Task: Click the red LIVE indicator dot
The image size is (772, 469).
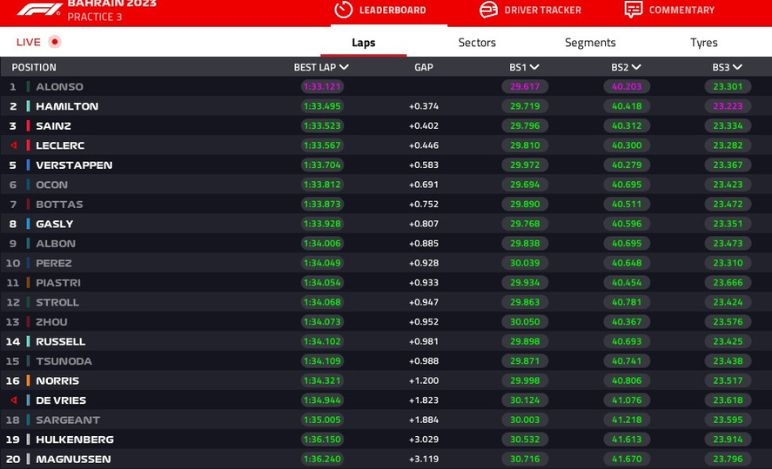Action: 55,42
